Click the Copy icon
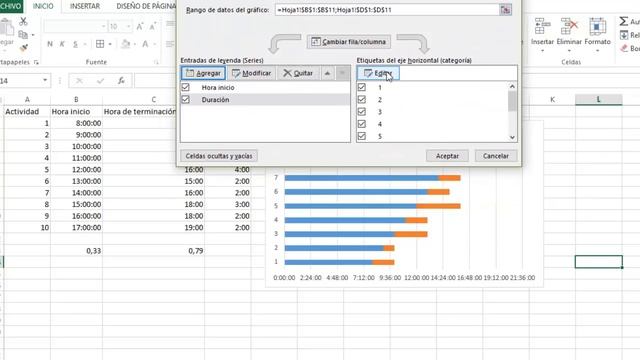Image resolution: width=640 pixels, height=360 pixels. (x=23, y=35)
